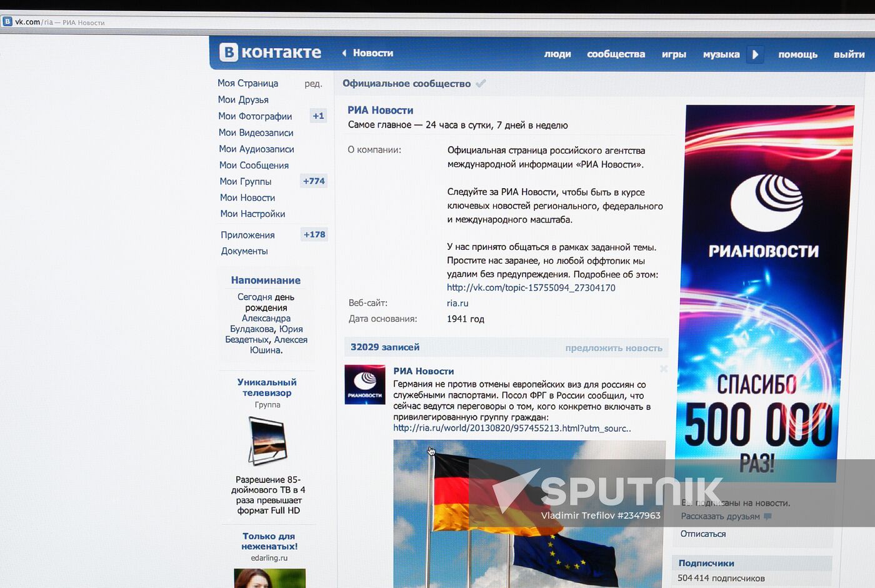Close the РИА Новости post with X
Screen dimensions: 875x588
[664, 369]
